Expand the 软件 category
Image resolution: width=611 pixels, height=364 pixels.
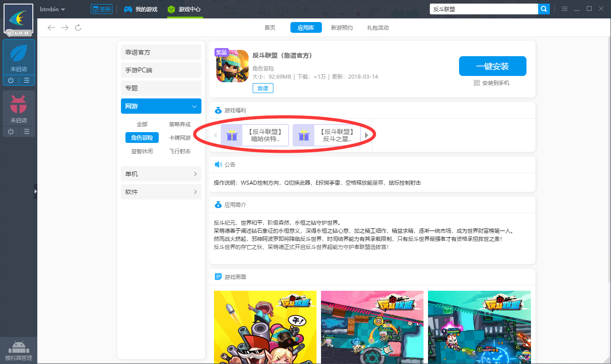pyautogui.click(x=161, y=192)
